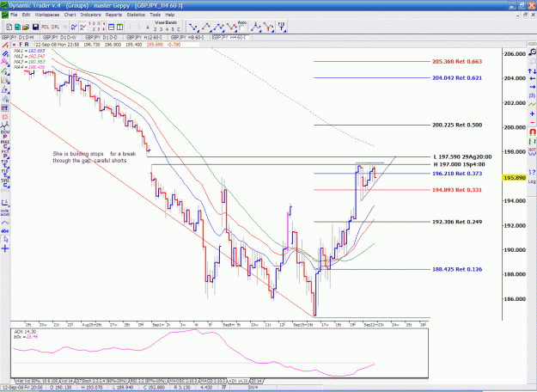The height and width of the screenshot is (392, 537).
Task: Switch to GBPJPY D1 D-D chart tab
Action: tap(101, 37)
